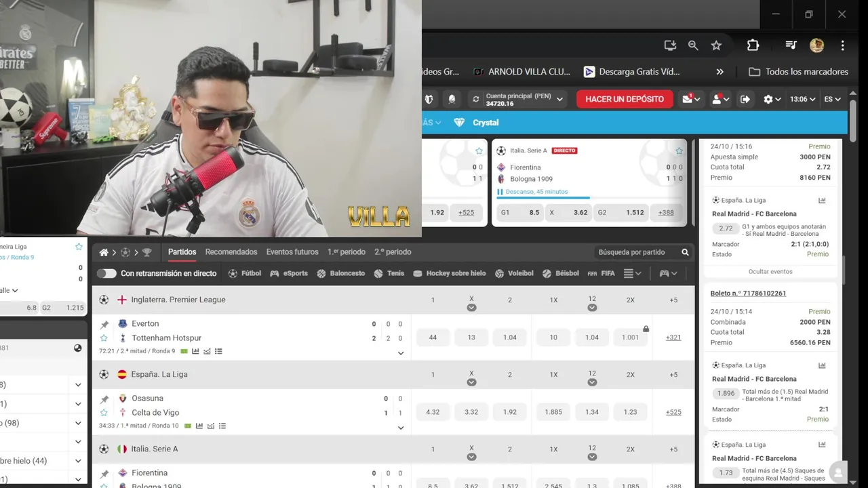Open the Todos los marcadores folder
Screen dimensions: 868x488
coord(799,71)
